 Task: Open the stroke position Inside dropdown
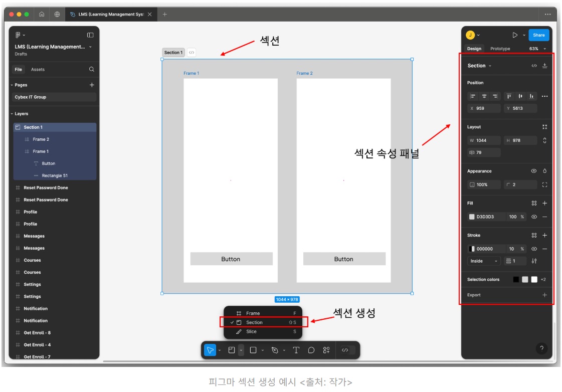483,261
